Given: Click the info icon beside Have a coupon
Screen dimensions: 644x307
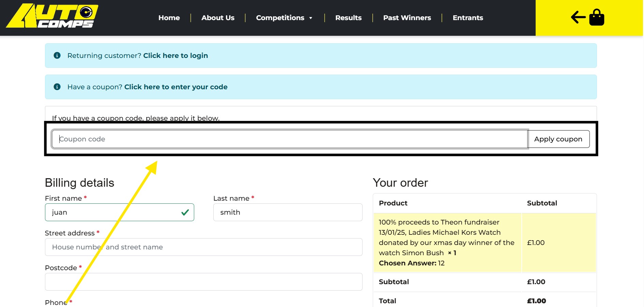Looking at the screenshot, I should pos(57,87).
